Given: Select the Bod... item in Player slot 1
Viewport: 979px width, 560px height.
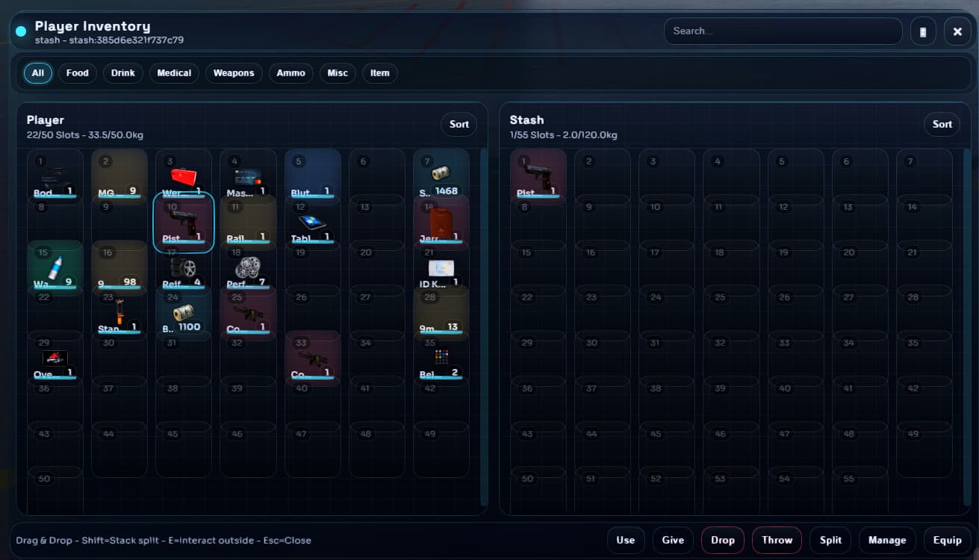Looking at the screenshot, I should point(55,176).
